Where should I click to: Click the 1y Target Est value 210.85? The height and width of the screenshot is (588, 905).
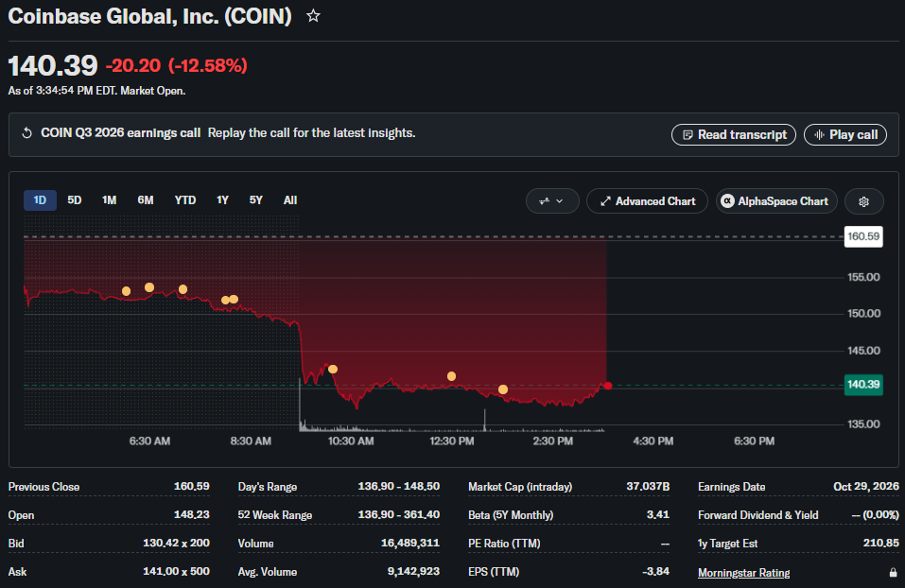pos(880,543)
